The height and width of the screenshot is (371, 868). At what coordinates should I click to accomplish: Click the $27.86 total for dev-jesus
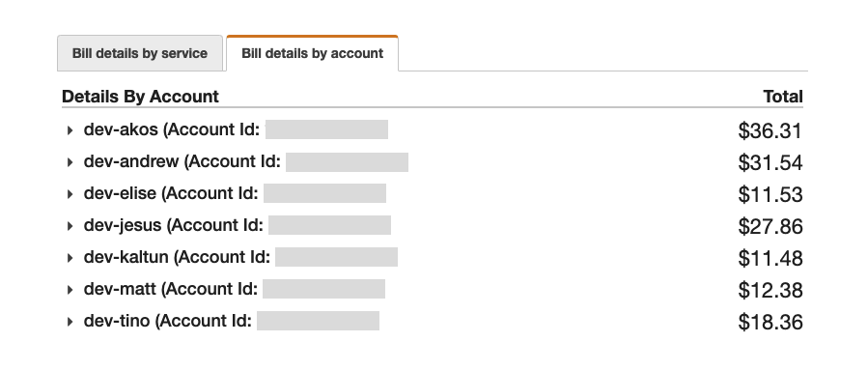(x=770, y=226)
